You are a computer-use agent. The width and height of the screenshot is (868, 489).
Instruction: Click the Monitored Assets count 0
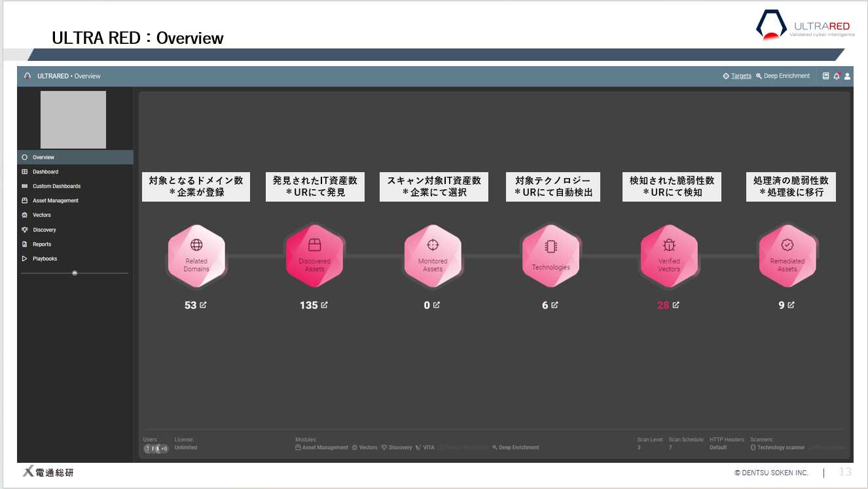coord(427,305)
